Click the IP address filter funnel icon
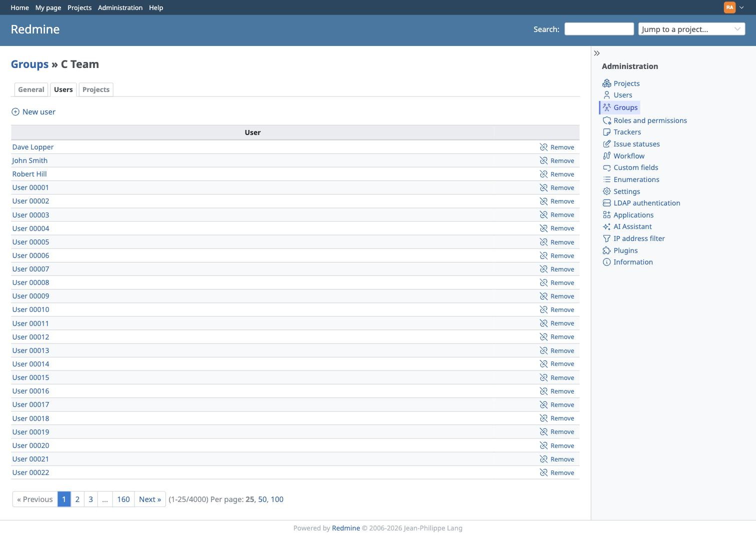The image size is (756, 535). (606, 238)
